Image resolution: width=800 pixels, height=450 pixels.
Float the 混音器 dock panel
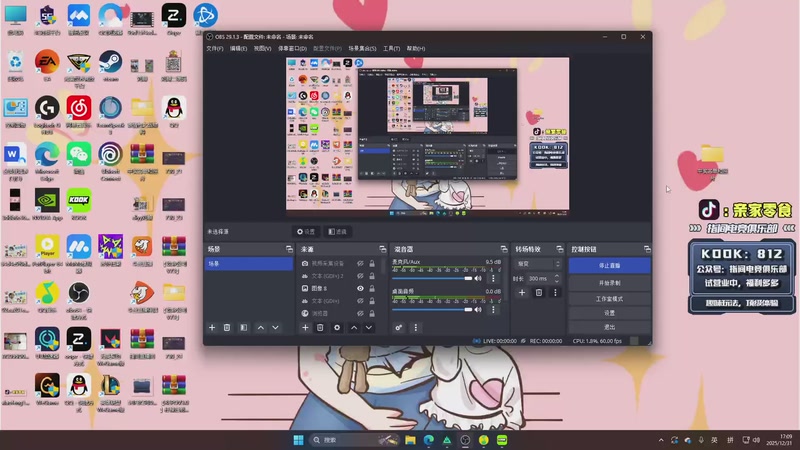click(504, 249)
